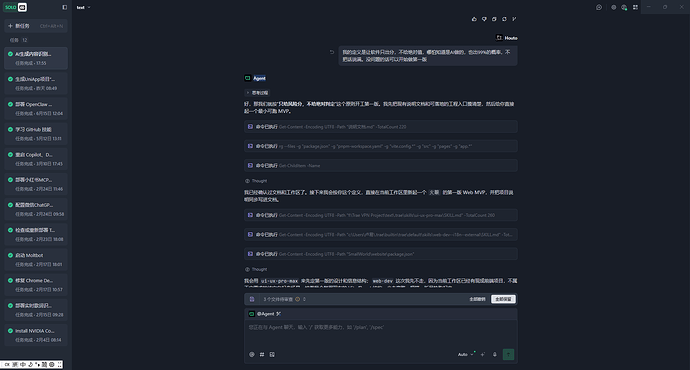Open the 启动 Moltbot task
690x370 pixels.
click(36, 260)
